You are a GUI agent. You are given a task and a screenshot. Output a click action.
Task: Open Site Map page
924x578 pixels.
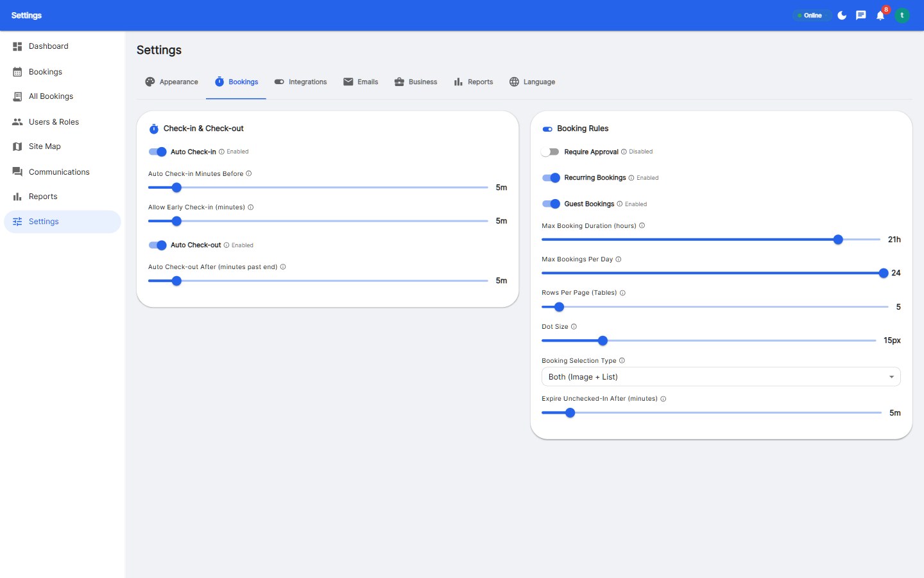click(62, 146)
